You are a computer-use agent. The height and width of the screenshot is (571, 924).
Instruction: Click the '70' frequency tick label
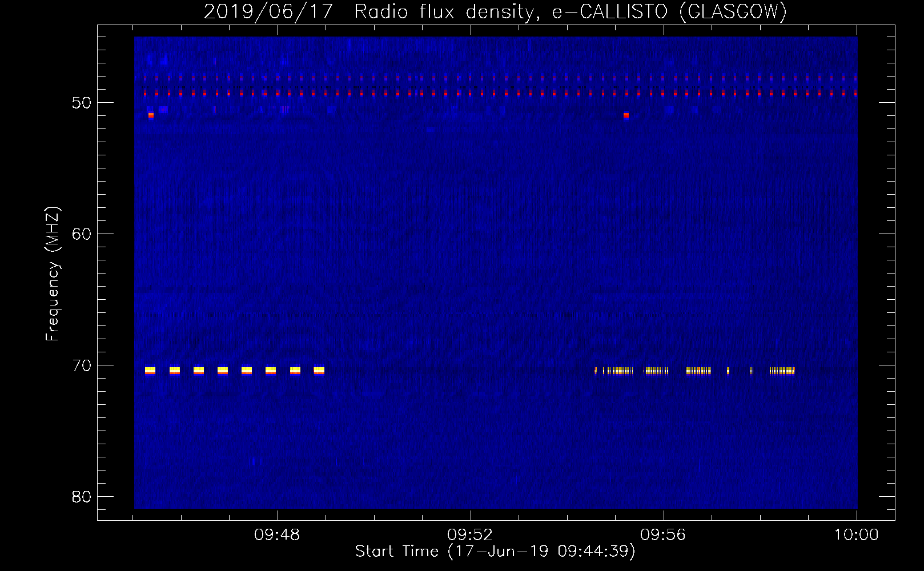tap(82, 365)
